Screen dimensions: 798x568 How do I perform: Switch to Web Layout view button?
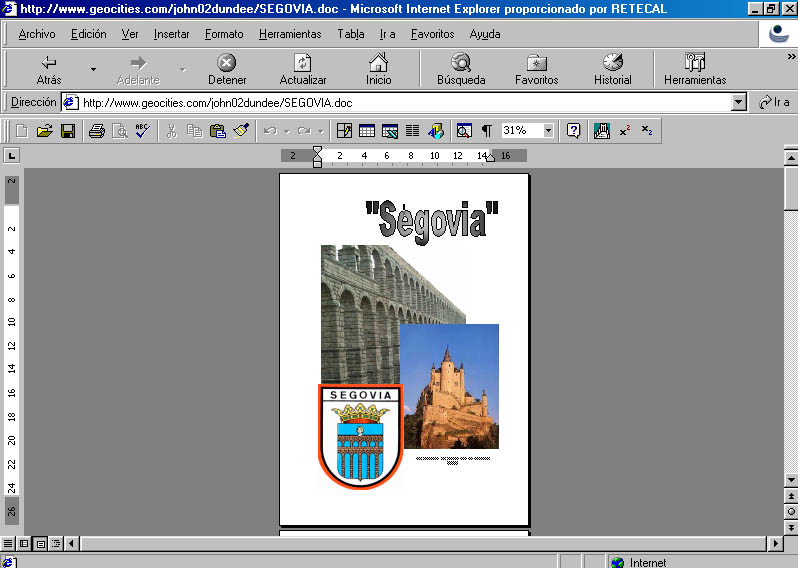pyautogui.click(x=24, y=544)
